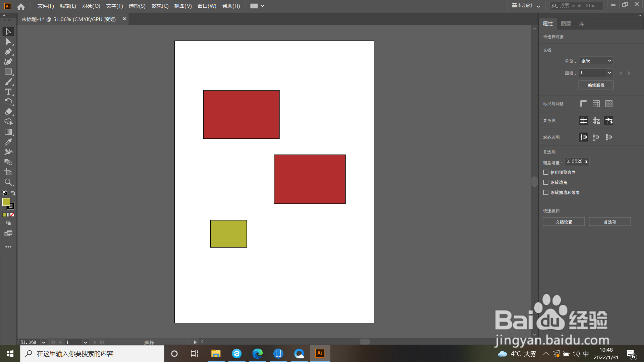
Task: Click the 编辑画板 button
Action: [x=596, y=85]
